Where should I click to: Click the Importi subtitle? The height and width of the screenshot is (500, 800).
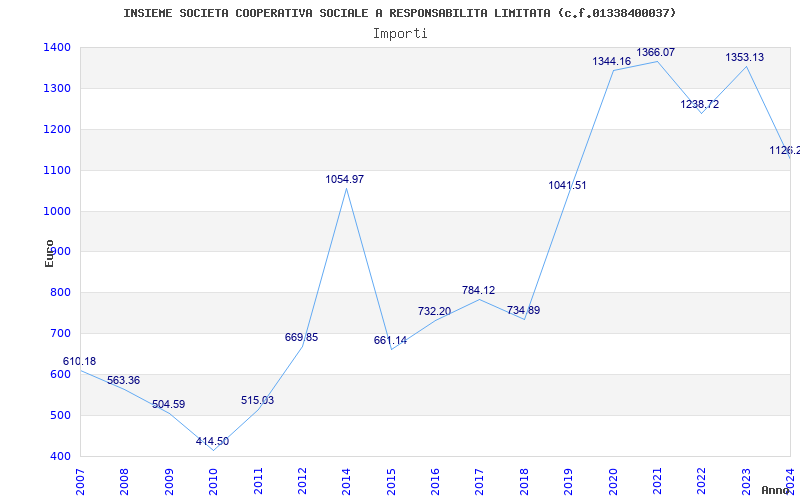(400, 34)
